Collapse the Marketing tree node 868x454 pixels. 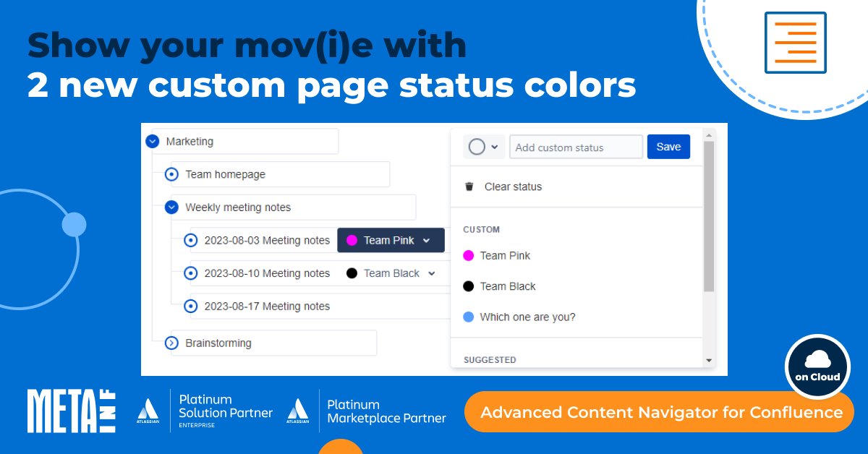pos(152,142)
